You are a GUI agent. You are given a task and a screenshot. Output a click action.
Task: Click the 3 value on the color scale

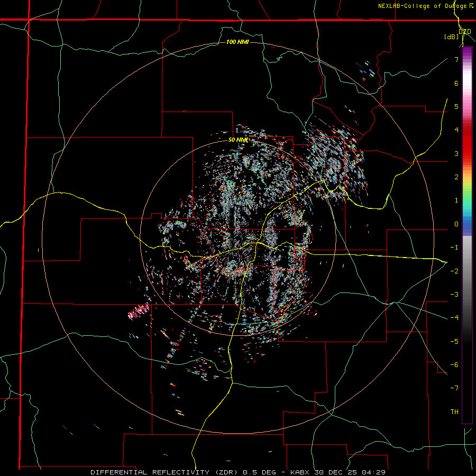point(456,153)
